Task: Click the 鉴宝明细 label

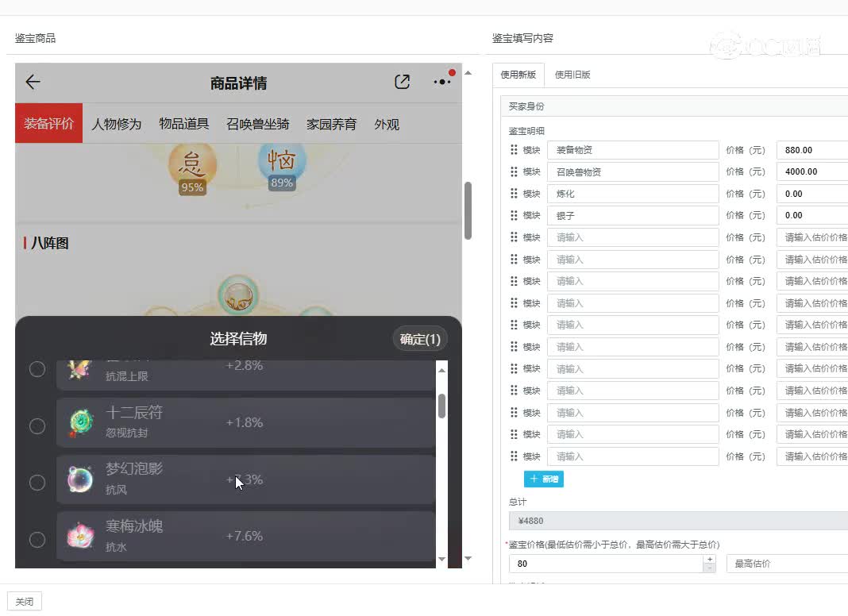Action: pyautogui.click(x=526, y=131)
